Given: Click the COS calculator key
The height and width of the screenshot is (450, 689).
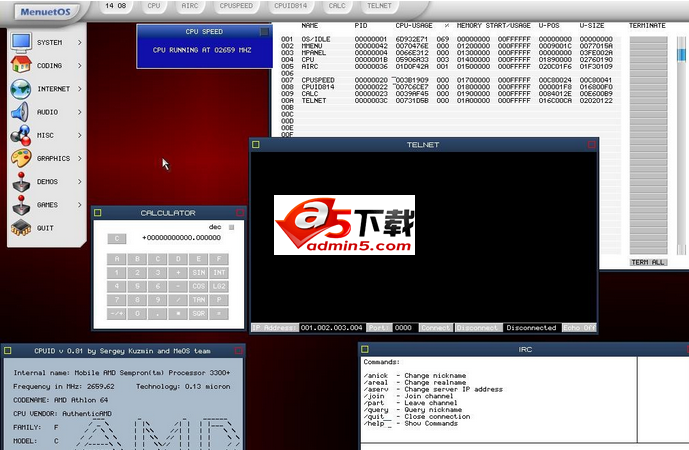Looking at the screenshot, I should point(199,286).
